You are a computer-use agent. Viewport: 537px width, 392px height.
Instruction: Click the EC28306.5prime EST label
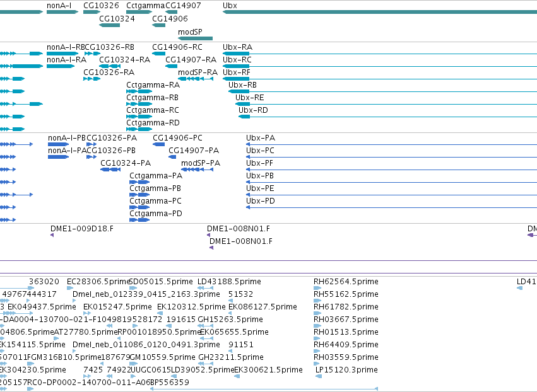(x=98, y=282)
